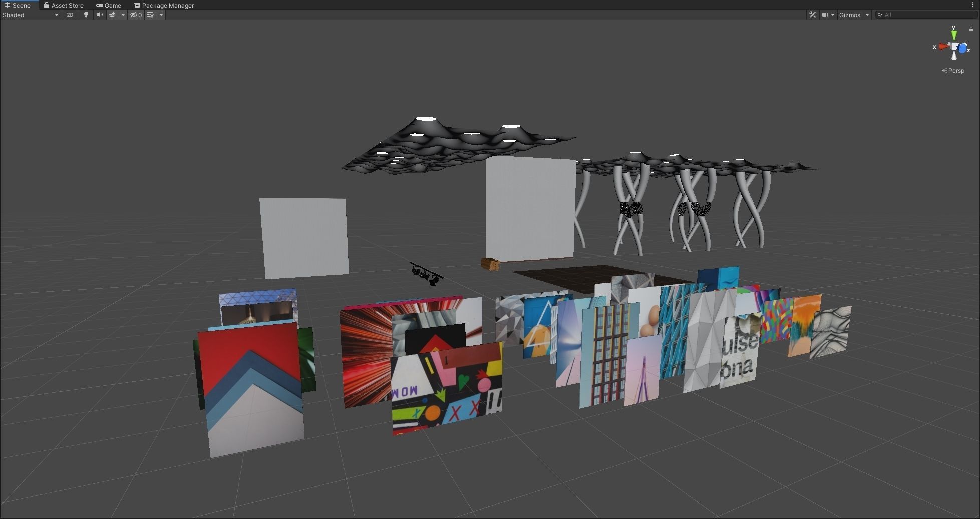This screenshot has height=519, width=980.
Task: Open the grid settings dropdown arrow
Action: pyautogui.click(x=161, y=15)
